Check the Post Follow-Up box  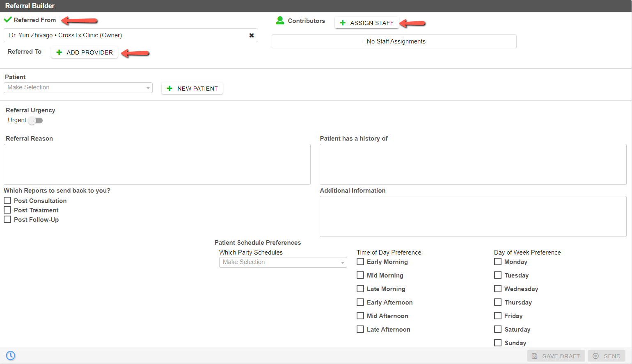point(7,219)
